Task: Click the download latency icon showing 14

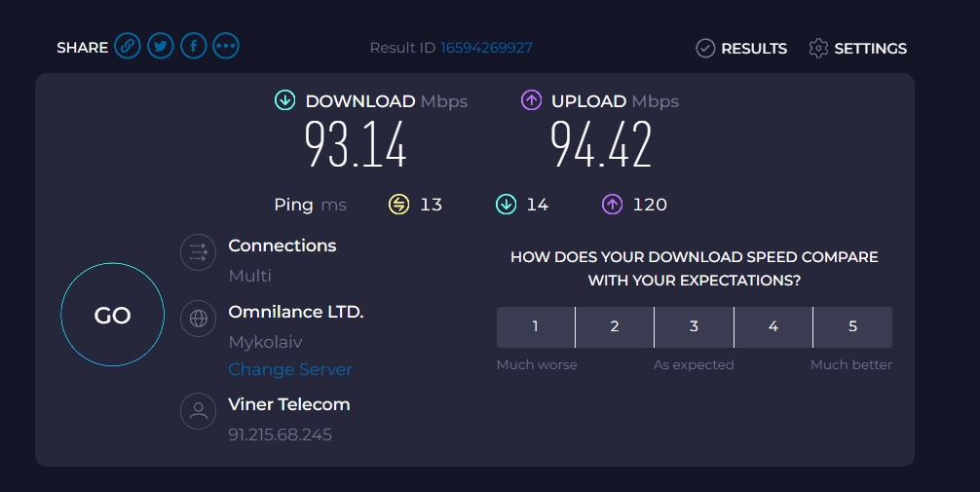Action: [506, 205]
